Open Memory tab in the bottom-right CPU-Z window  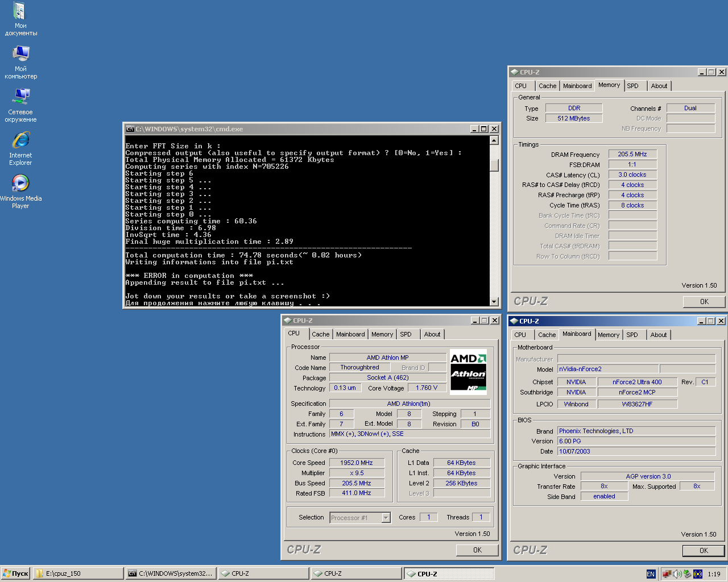[x=609, y=335]
